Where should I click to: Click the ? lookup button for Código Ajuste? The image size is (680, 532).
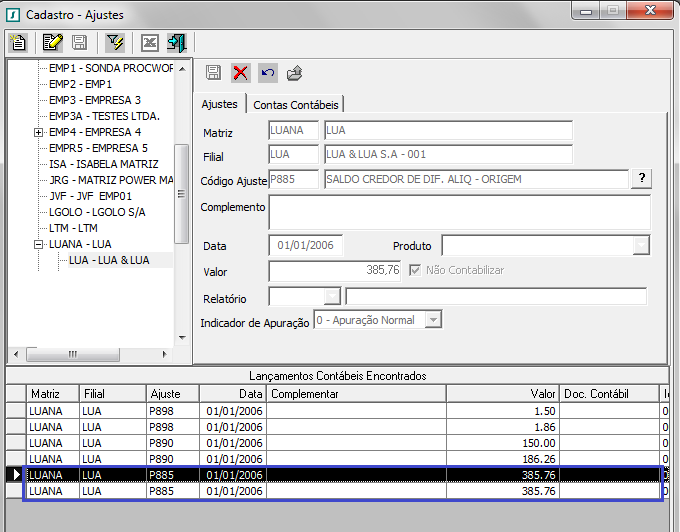(x=640, y=178)
